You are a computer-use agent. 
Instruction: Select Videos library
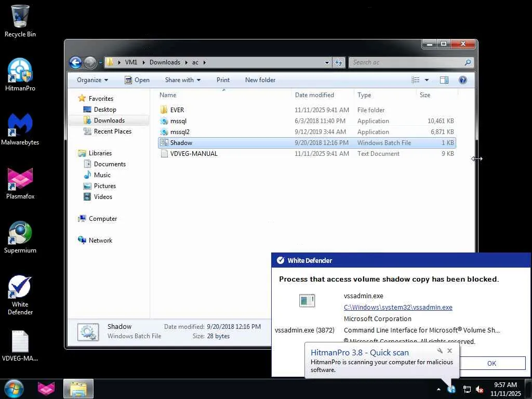coord(103,197)
